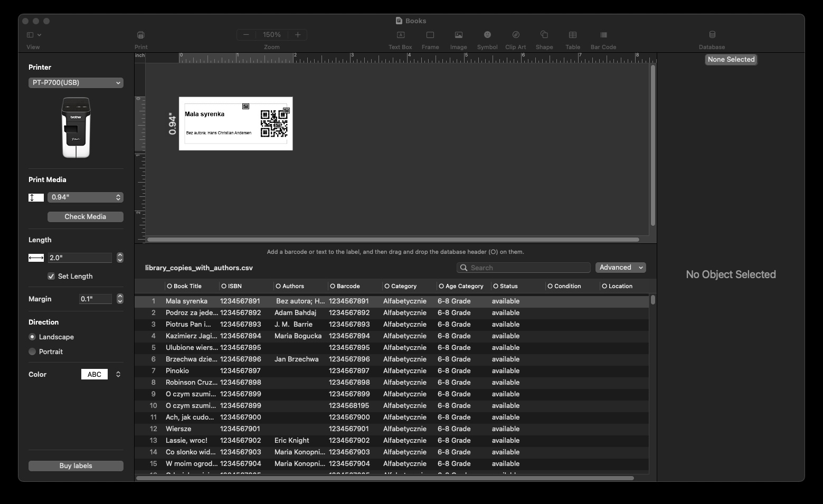Click the Condition column header
823x504 pixels.
click(573, 286)
